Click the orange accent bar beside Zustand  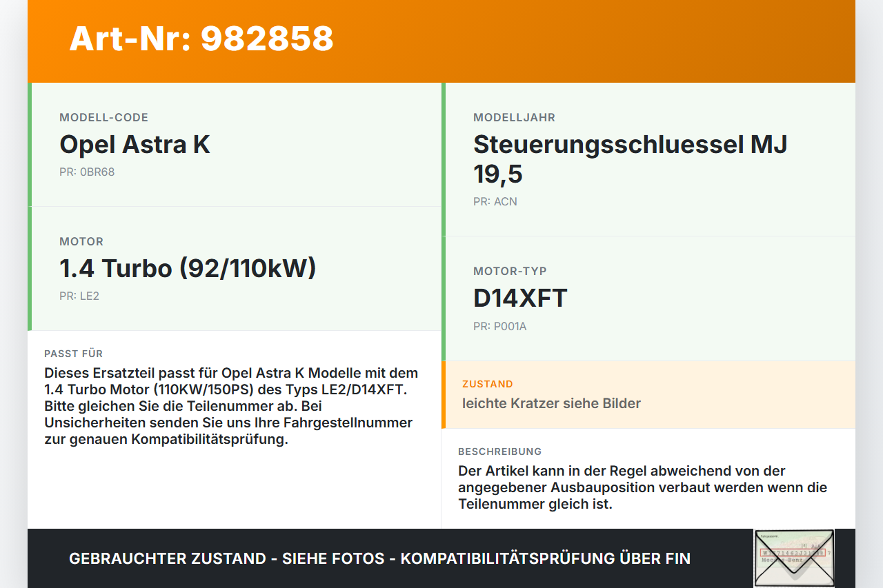444,394
